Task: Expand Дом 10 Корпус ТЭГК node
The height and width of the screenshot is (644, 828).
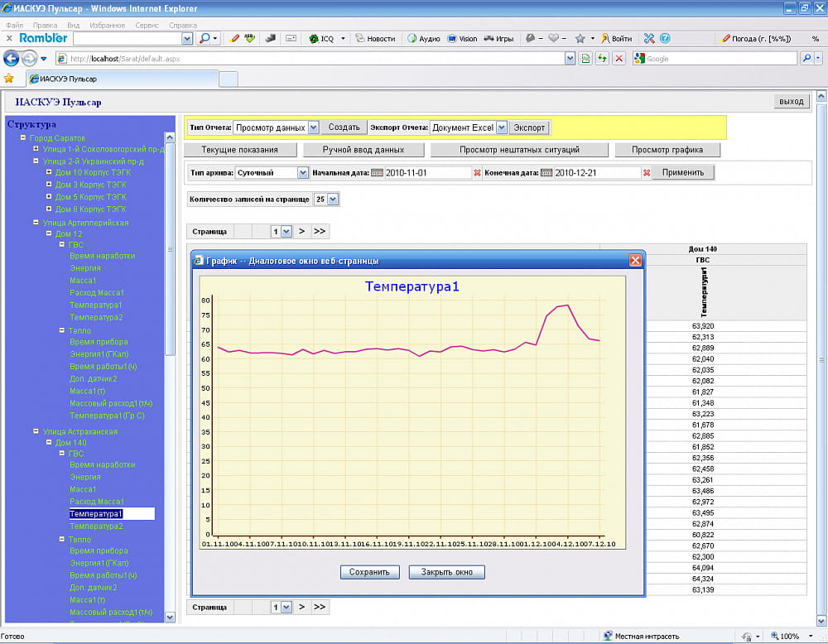Action: coord(49,172)
